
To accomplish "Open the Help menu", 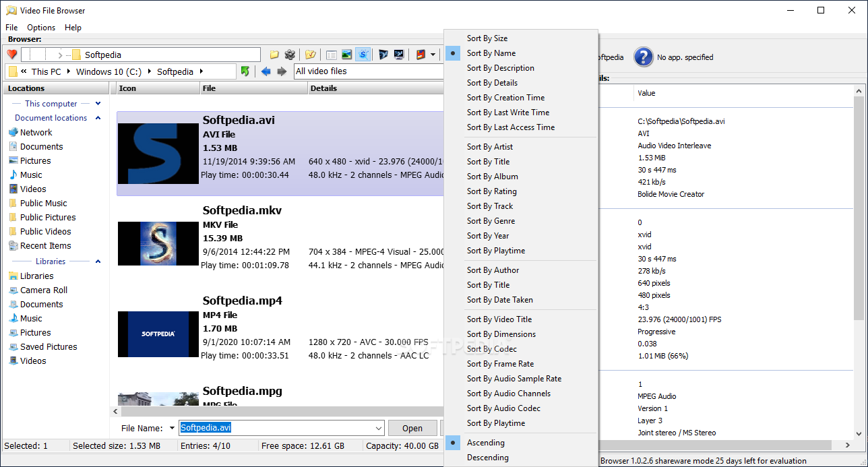I will [73, 28].
